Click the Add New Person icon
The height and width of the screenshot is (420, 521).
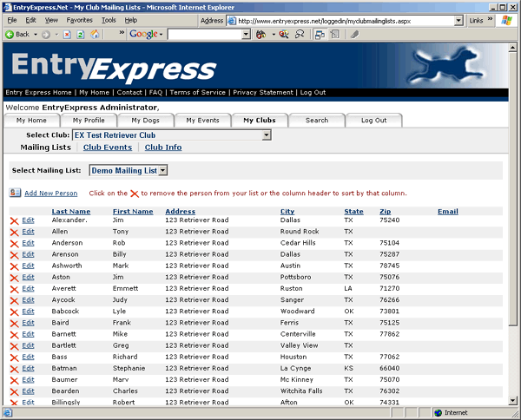15,193
